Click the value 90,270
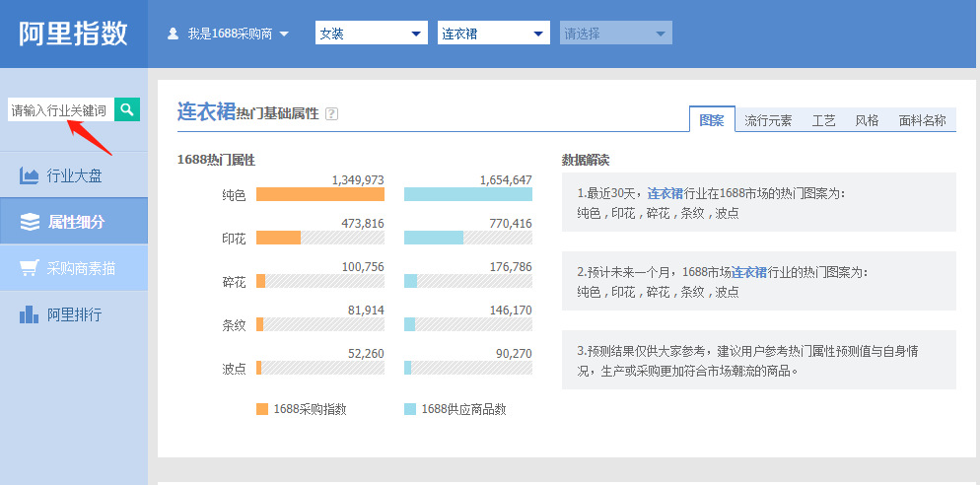The height and width of the screenshot is (485, 980). pos(514,353)
